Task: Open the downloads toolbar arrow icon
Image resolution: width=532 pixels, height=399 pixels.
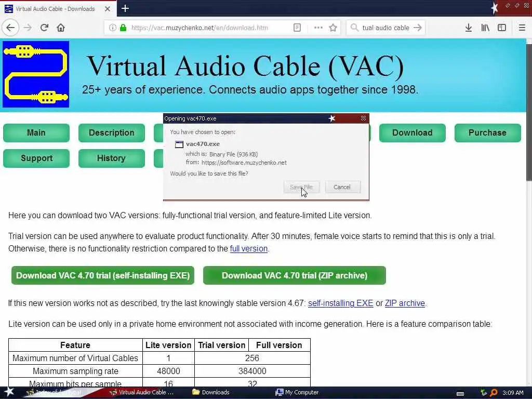Action: 469,28
